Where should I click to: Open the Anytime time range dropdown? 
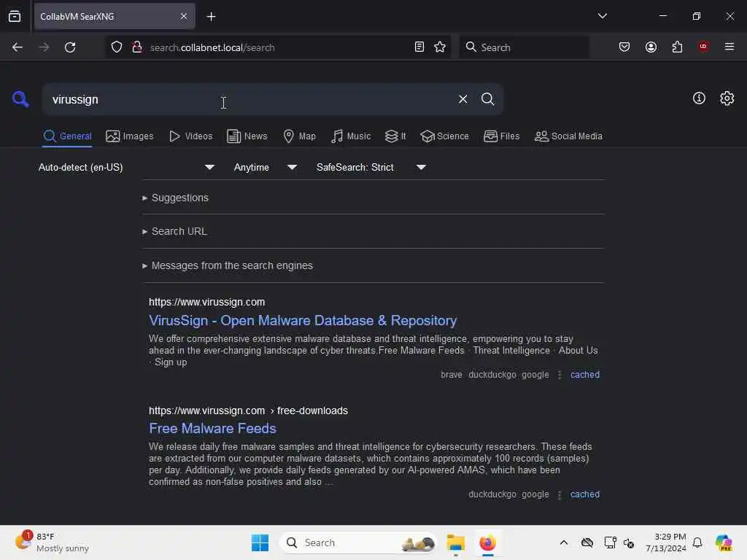click(266, 167)
